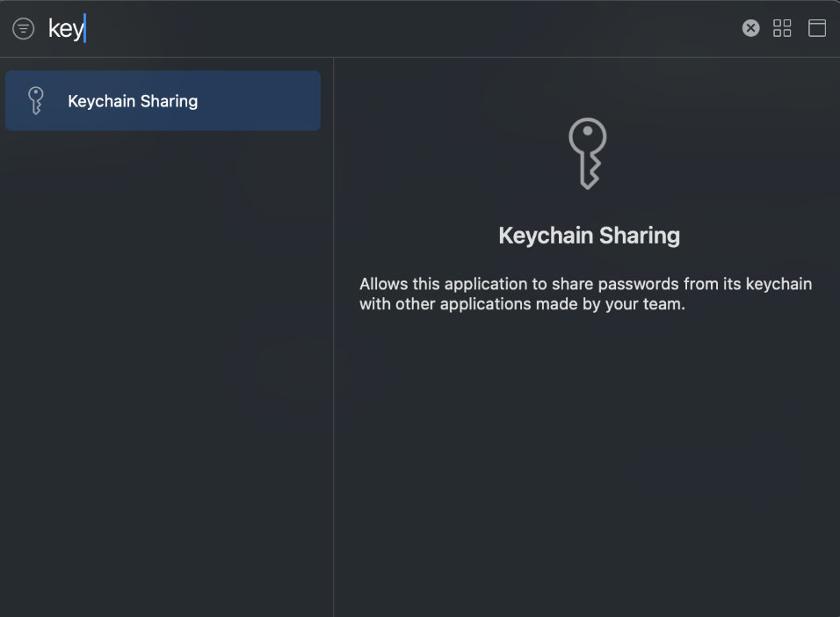Place cursor in the search field containing key
Screen dimensions: 840x617
pos(391,28)
